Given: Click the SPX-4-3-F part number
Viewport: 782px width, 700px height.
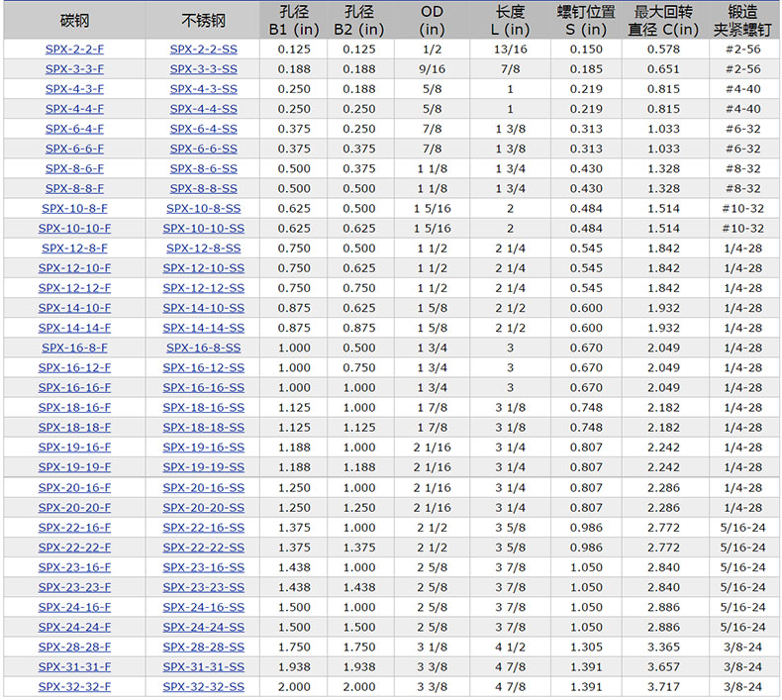Looking at the screenshot, I should tap(74, 88).
